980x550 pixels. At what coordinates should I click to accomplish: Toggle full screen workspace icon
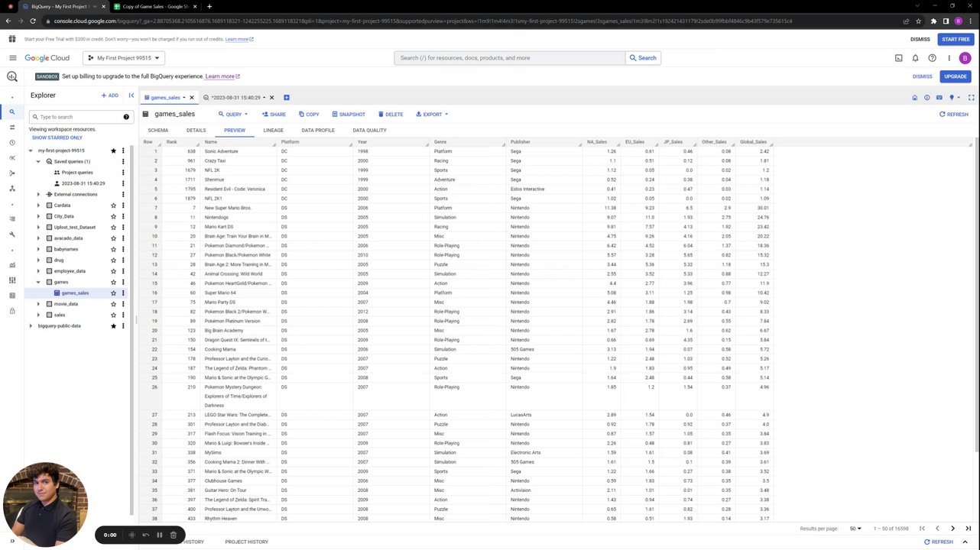(972, 98)
